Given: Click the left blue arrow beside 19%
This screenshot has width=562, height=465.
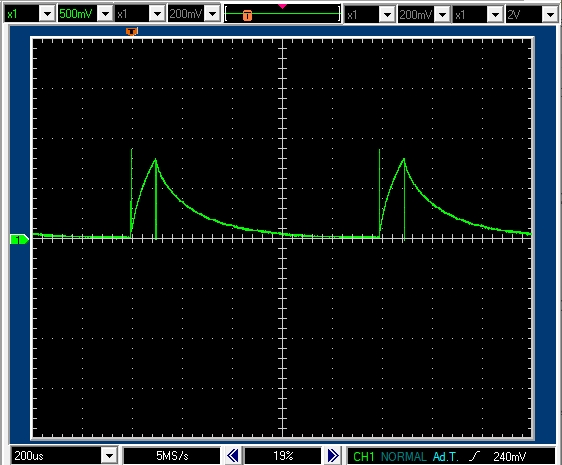Looking at the screenshot, I should (x=233, y=456).
